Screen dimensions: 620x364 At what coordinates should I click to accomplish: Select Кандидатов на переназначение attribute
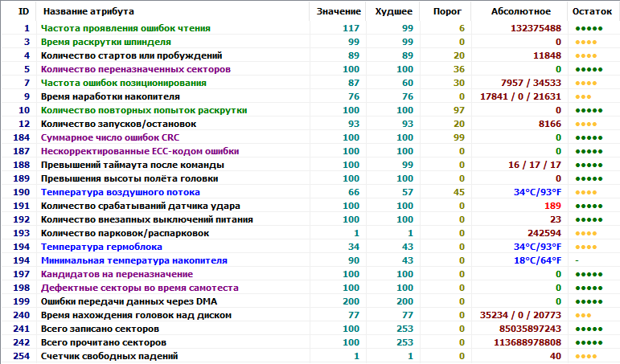tap(117, 274)
